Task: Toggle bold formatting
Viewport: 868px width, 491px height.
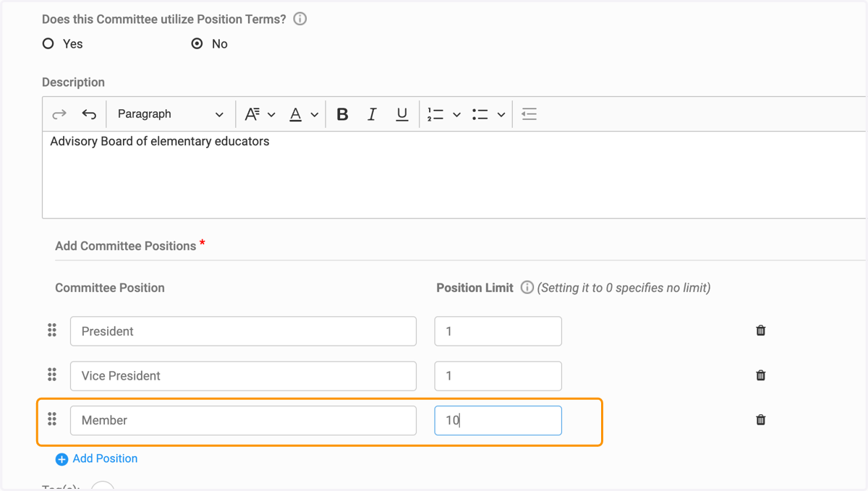Action: click(x=343, y=114)
